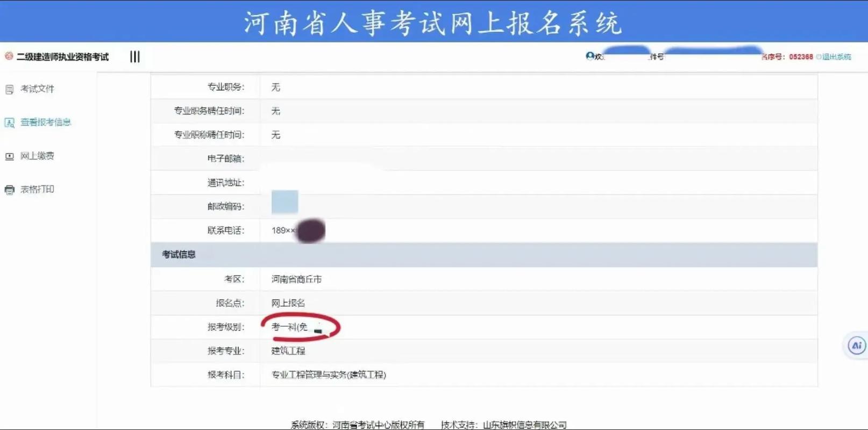Click the 河南省考试中心版权所有 footer text
The height and width of the screenshot is (430, 868).
click(378, 425)
